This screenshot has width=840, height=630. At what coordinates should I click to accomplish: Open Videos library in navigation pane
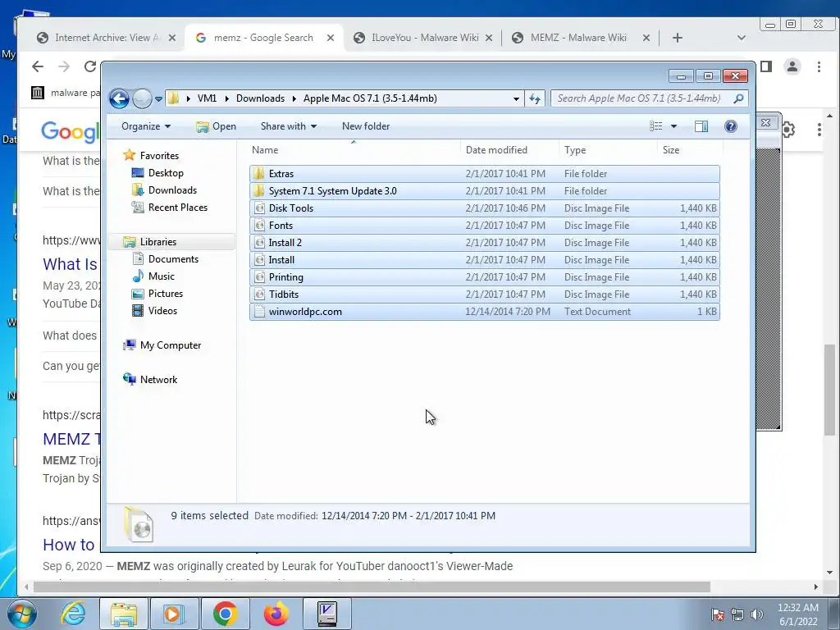(x=162, y=311)
